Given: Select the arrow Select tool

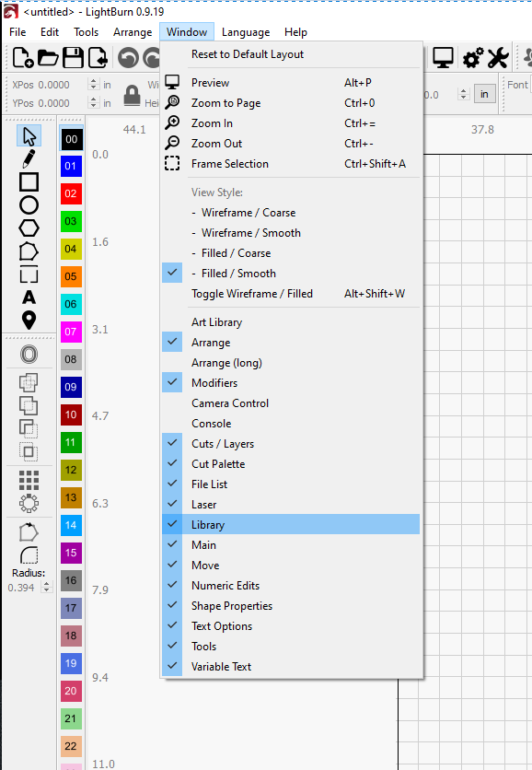Looking at the screenshot, I should [x=29, y=136].
